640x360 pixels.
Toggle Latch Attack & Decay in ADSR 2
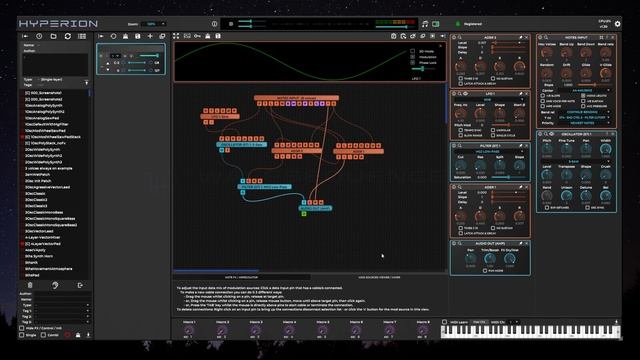click(x=461, y=84)
